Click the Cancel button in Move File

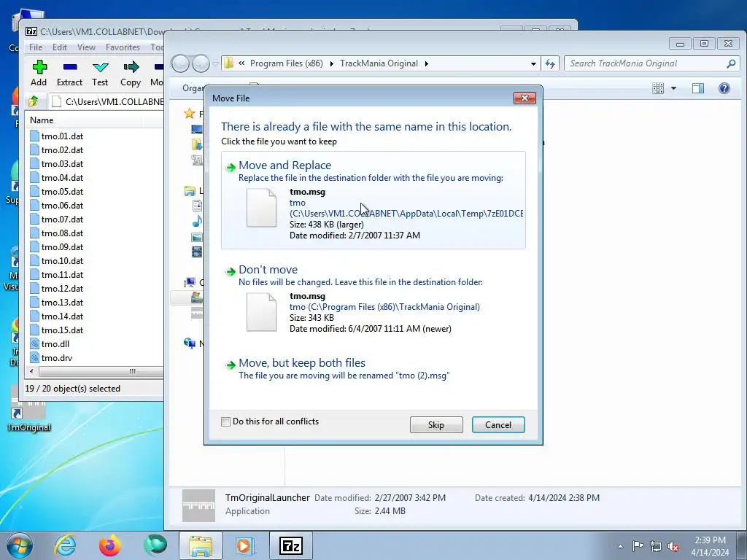[x=498, y=425]
